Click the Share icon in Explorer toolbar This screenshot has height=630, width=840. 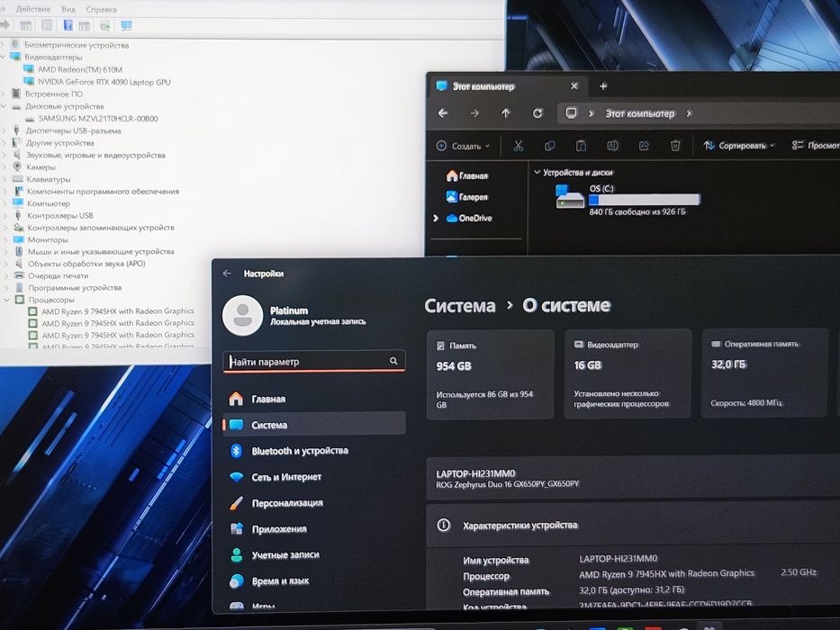644,146
